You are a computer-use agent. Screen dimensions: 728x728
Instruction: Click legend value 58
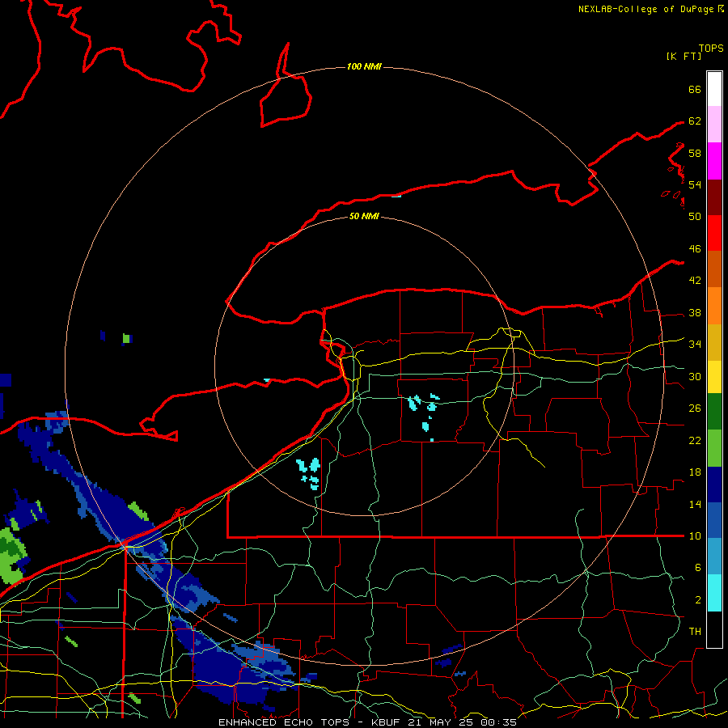click(695, 153)
